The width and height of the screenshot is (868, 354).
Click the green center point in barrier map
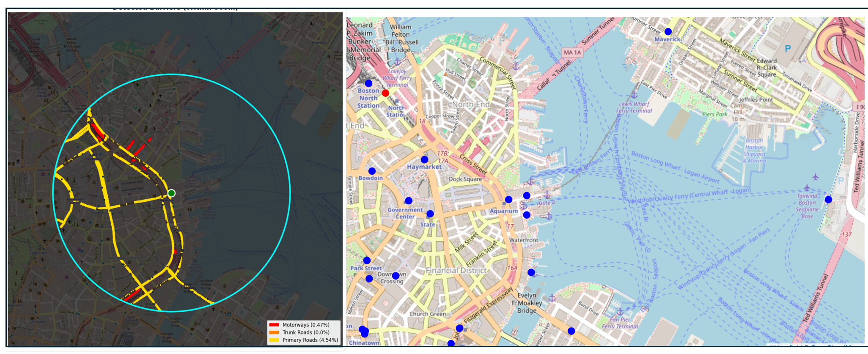(x=171, y=193)
